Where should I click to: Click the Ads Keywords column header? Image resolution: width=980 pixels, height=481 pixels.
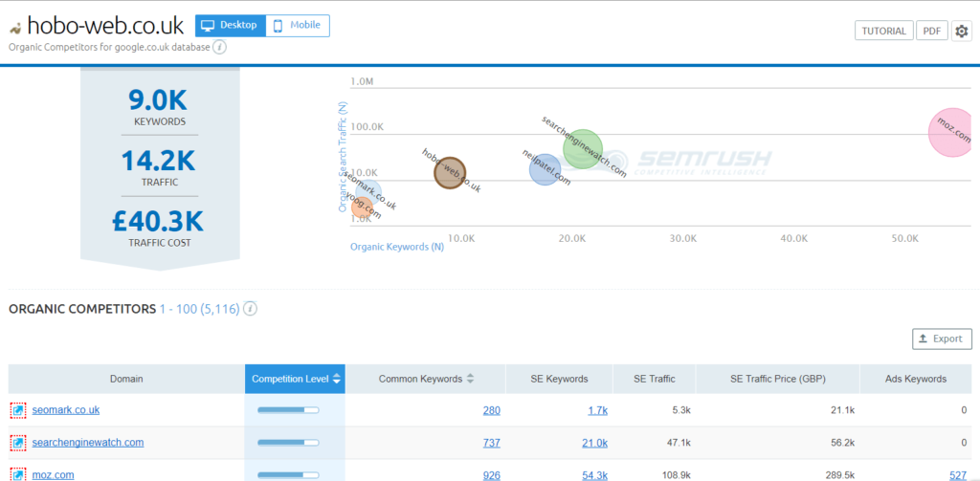pyautogui.click(x=916, y=379)
